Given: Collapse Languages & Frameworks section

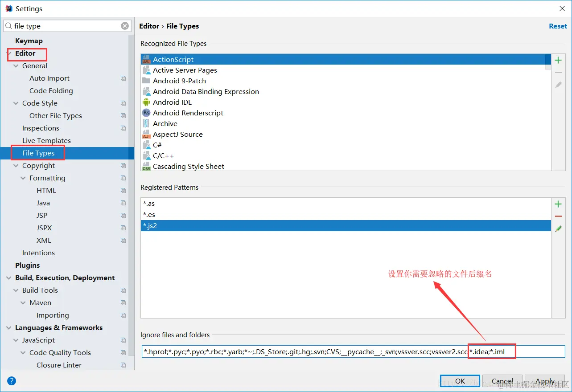Looking at the screenshot, I should point(9,328).
